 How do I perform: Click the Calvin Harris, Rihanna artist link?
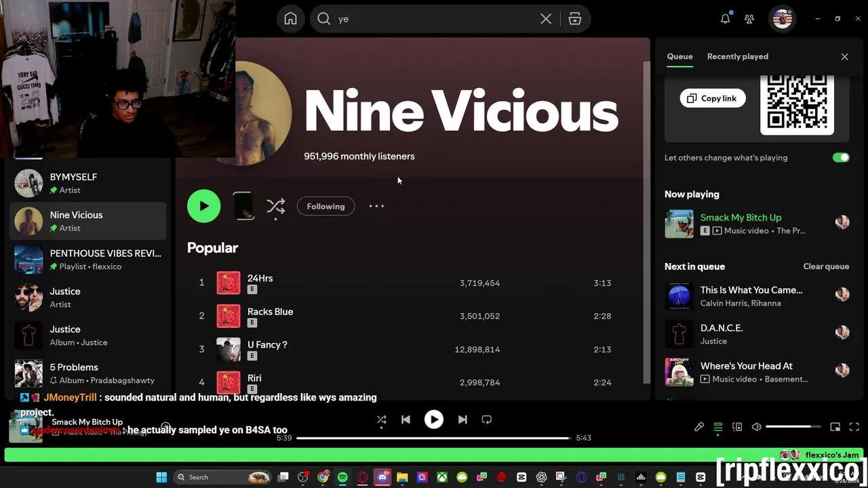(741, 303)
